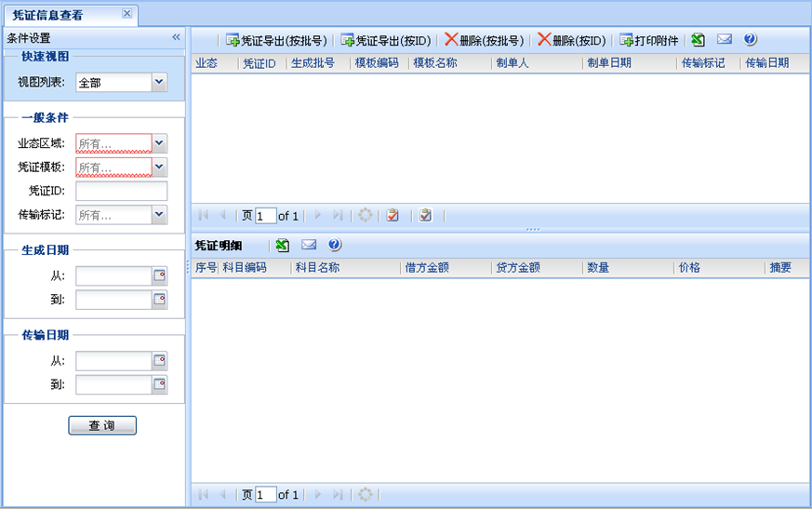Viewport: 812px width, 509px height.
Task: Click the first clipboard icon in upper paging bar
Action: pos(393,215)
